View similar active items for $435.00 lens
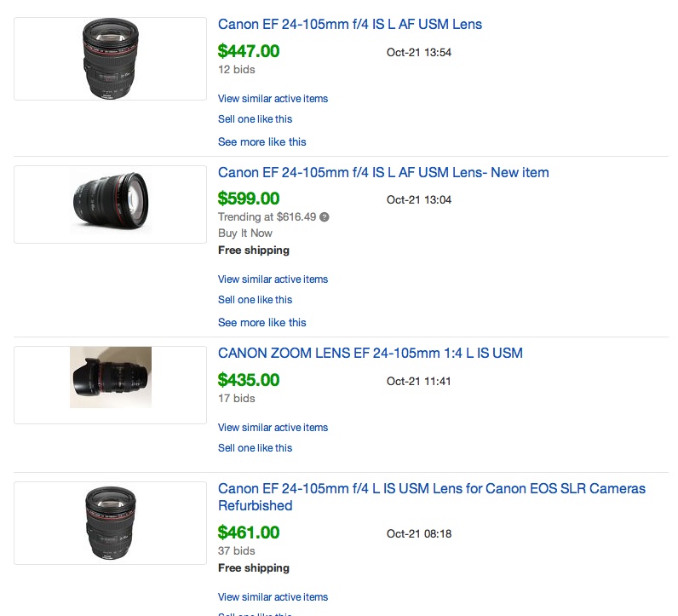This screenshot has width=678, height=616. (x=273, y=428)
